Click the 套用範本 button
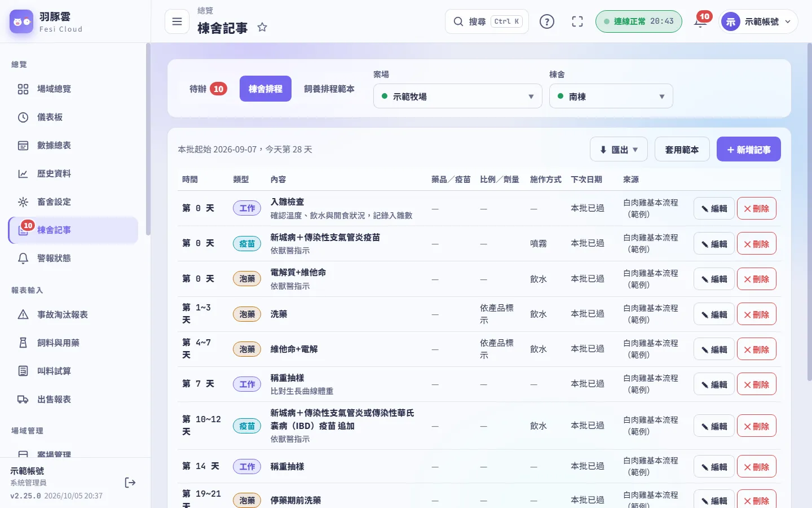This screenshot has width=812, height=508. (682, 150)
